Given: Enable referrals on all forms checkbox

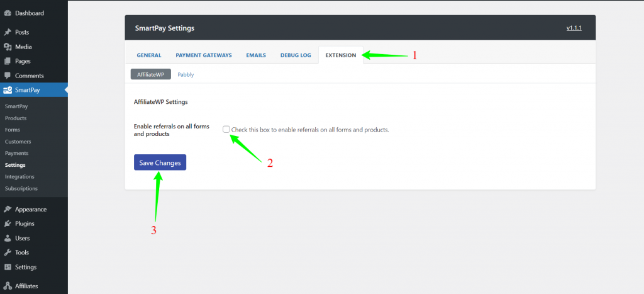Looking at the screenshot, I should point(226,130).
